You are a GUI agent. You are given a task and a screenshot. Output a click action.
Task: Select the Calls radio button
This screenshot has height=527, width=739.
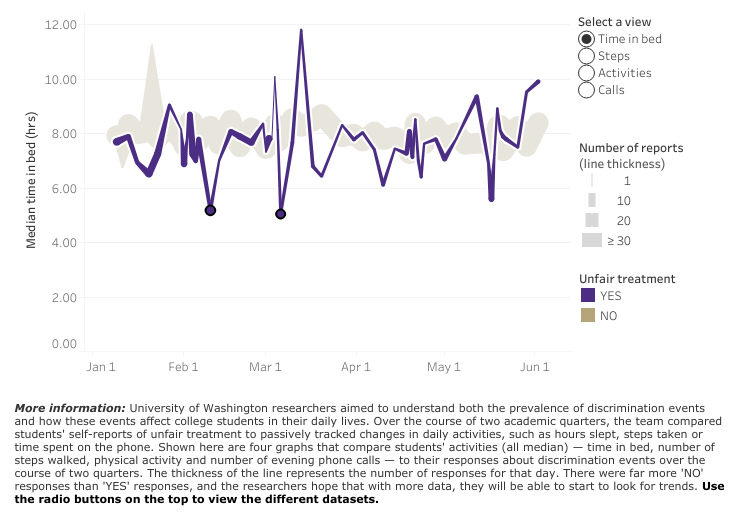[x=586, y=90]
